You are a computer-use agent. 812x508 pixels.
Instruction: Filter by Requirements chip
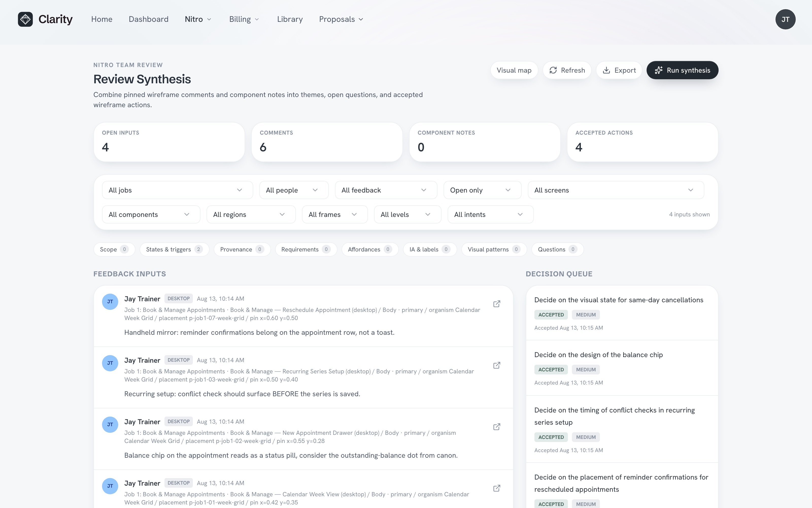tap(306, 249)
